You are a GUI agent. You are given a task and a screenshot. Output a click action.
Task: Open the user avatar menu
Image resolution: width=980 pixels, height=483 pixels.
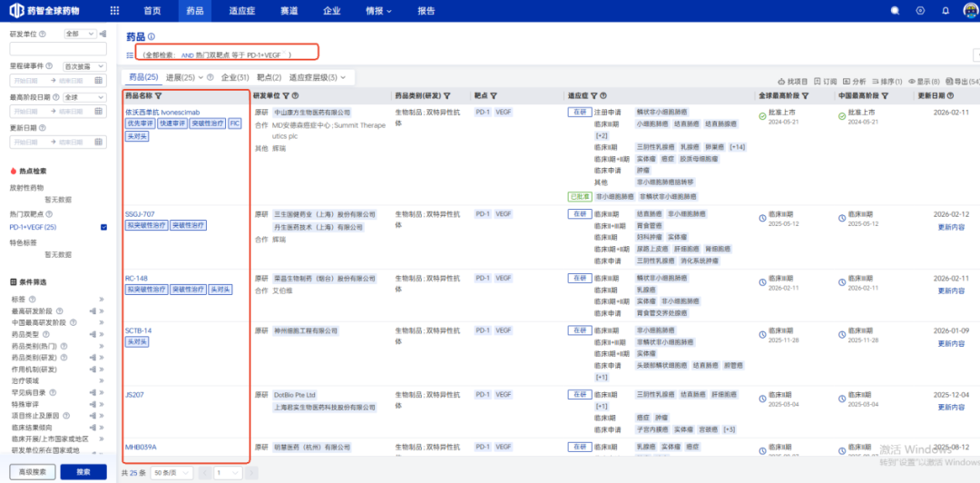point(971,11)
